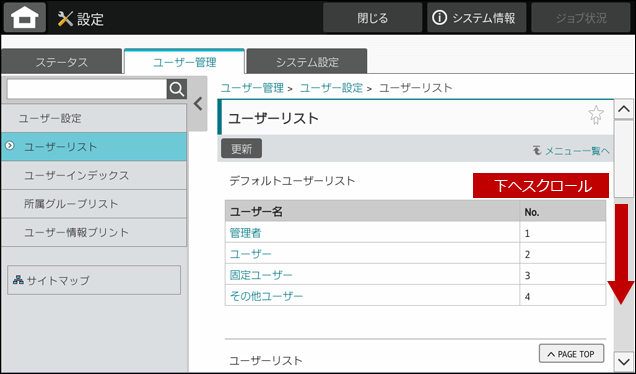
Task: Open the その他ユーザー user link
Action: pyautogui.click(x=266, y=296)
